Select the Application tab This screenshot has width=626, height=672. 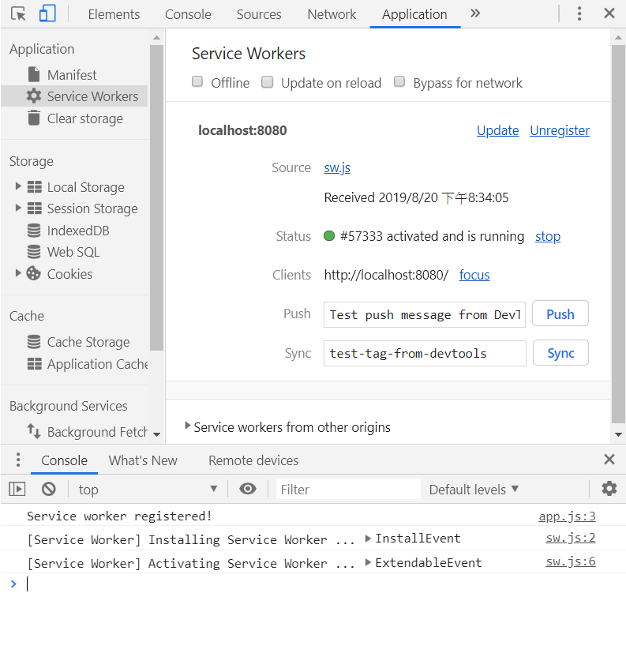point(414,14)
